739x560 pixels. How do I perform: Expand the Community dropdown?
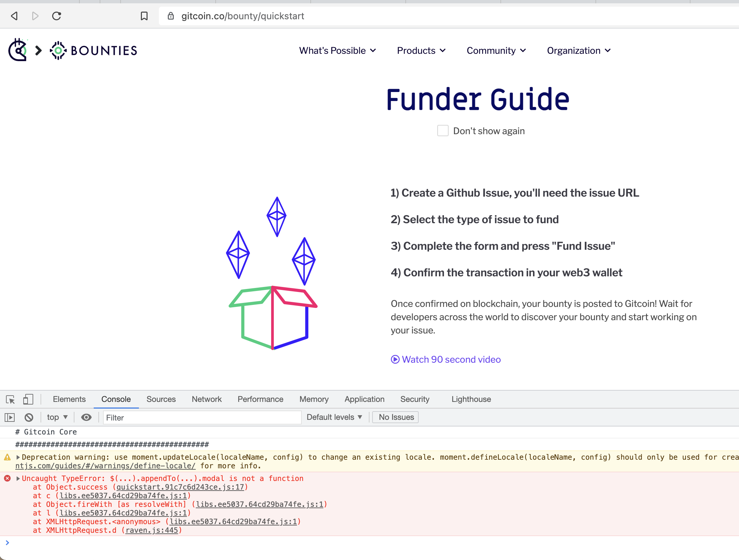coord(496,50)
